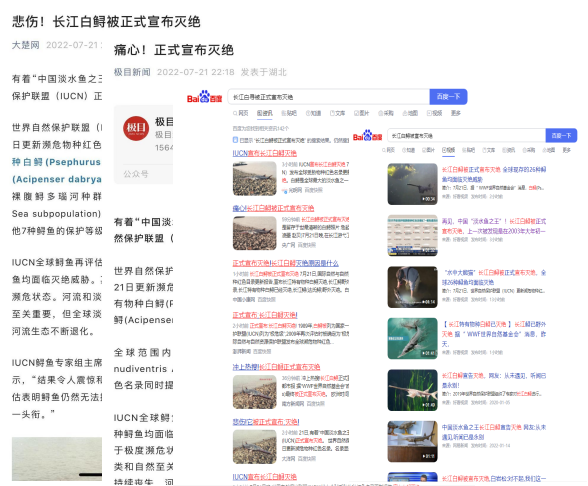Open video title 长江特有物种白鲟已灭绝
This screenshot has height=486, width=588.
(x=494, y=334)
